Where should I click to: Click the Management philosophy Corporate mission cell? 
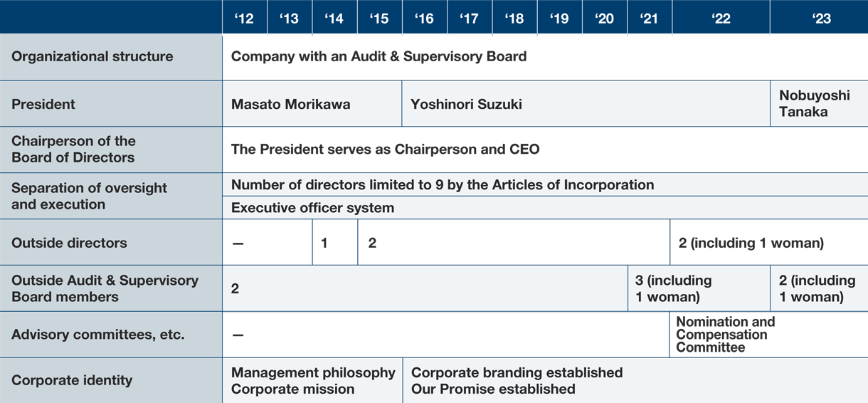pyautogui.click(x=312, y=380)
